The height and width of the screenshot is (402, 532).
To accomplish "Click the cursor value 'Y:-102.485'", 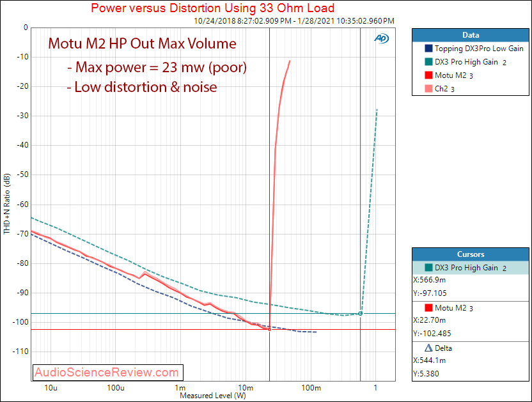I will (x=432, y=334).
